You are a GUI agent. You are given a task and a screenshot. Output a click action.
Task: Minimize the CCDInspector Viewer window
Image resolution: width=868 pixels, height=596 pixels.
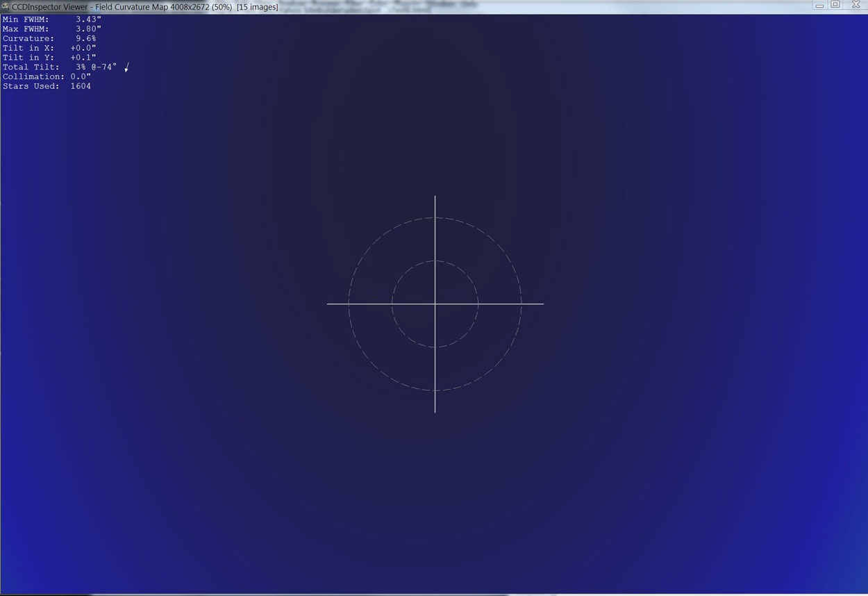pyautogui.click(x=819, y=6)
